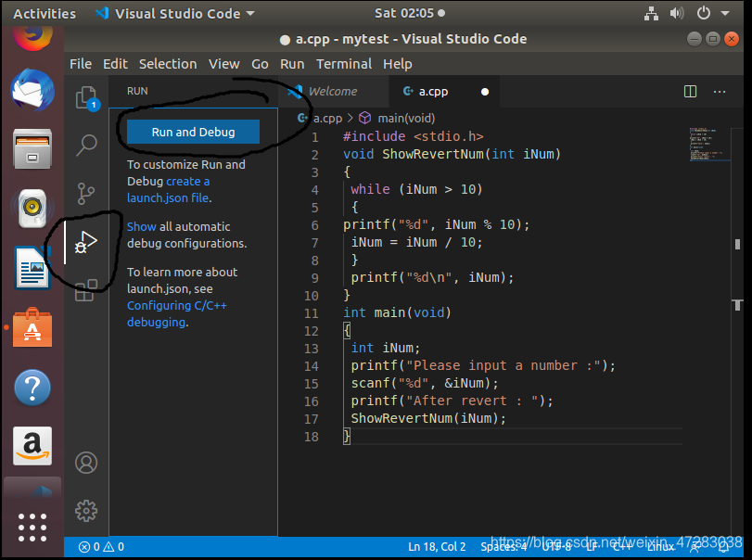752x560 pixels.
Task: Open the Manage gear icon
Action: click(86, 511)
